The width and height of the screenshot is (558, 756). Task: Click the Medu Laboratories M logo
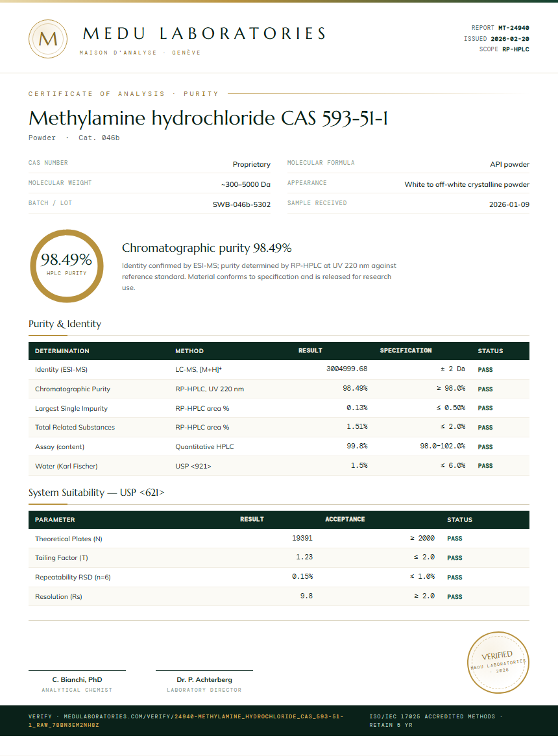point(48,39)
